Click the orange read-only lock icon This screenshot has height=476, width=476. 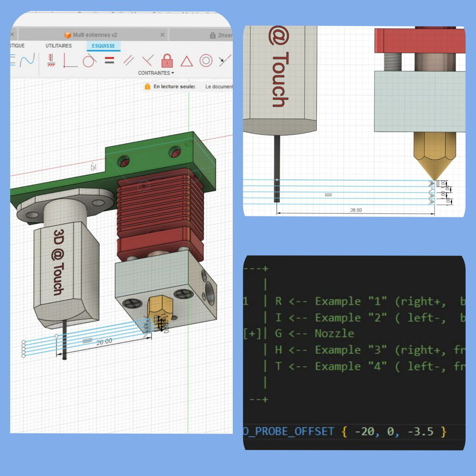148,87
